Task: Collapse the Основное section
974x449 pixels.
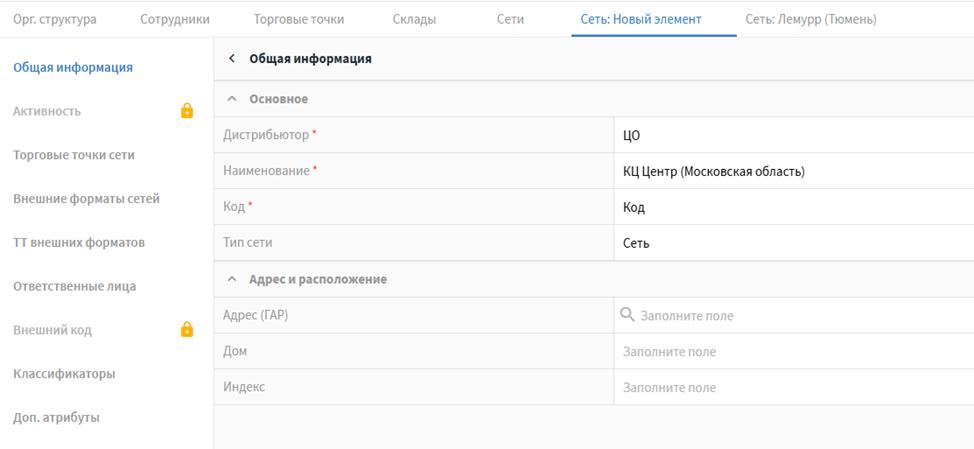Action: 232,99
